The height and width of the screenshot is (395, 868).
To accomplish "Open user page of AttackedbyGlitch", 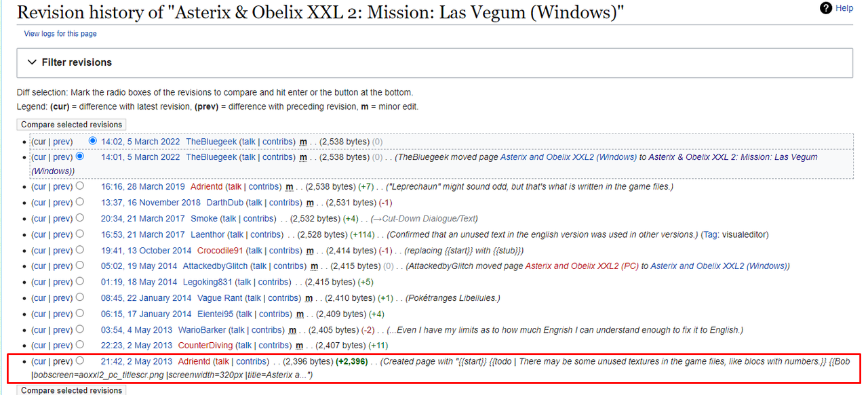I will point(215,266).
